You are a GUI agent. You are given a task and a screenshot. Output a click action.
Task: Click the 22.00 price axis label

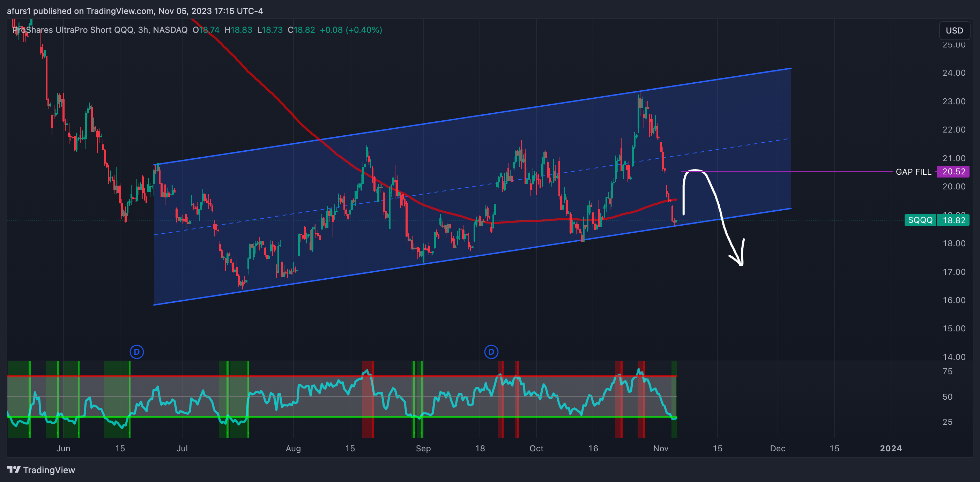(x=954, y=130)
